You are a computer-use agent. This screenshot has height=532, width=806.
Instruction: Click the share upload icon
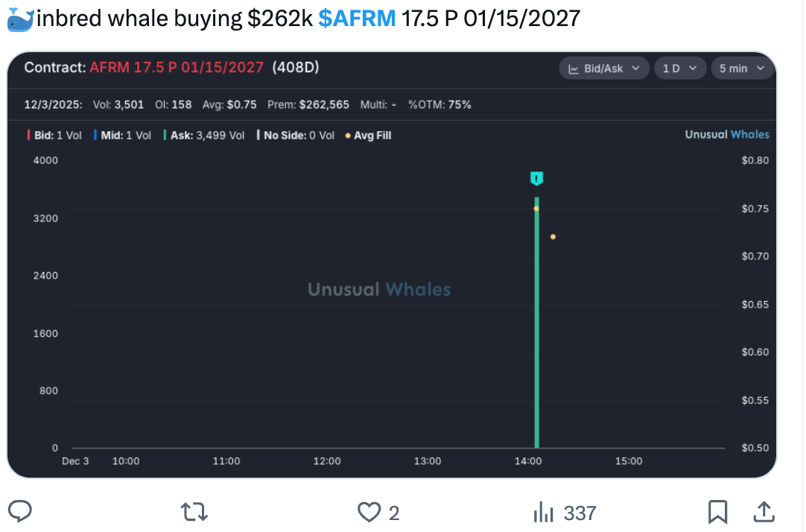(x=764, y=512)
